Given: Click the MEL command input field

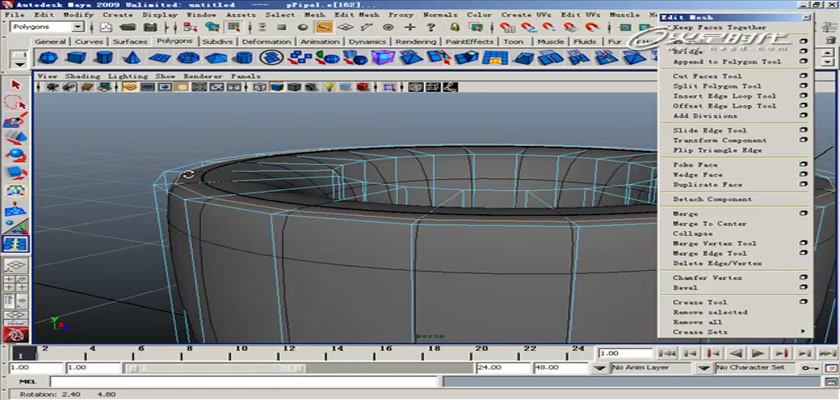Looking at the screenshot, I should pyautogui.click(x=244, y=381).
